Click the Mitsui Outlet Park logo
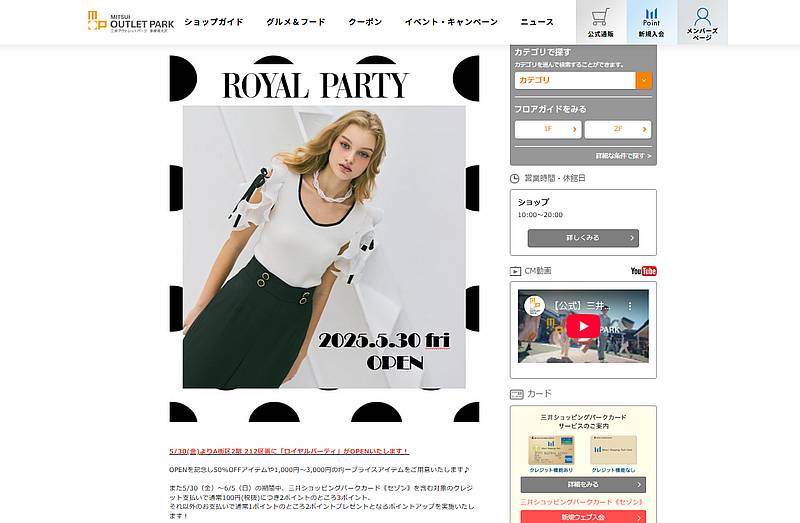The width and height of the screenshot is (800, 523). [131, 22]
